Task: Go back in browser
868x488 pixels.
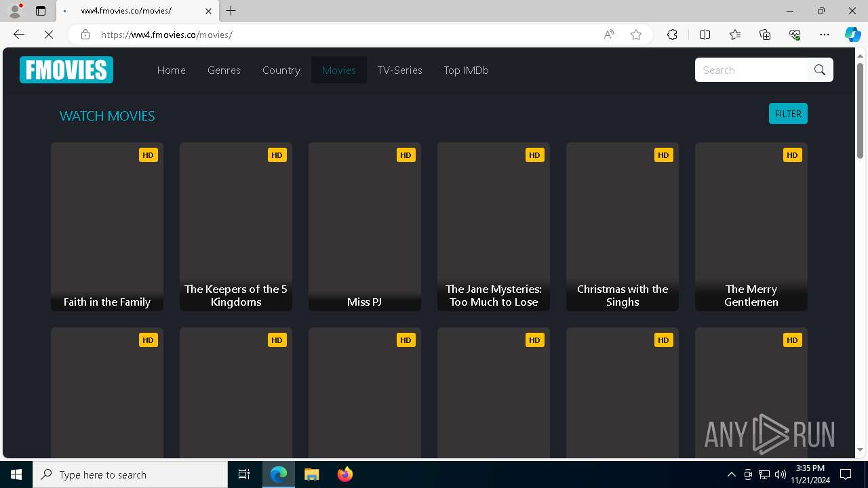Action: coord(19,35)
